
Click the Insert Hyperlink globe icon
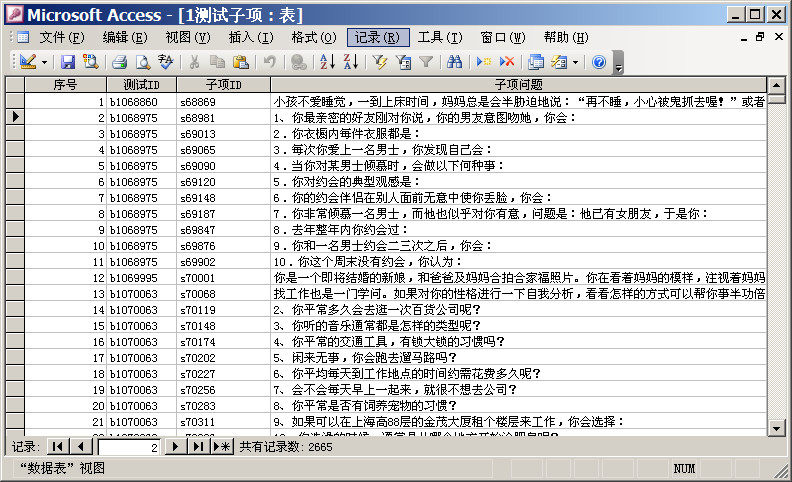pyautogui.click(x=299, y=62)
